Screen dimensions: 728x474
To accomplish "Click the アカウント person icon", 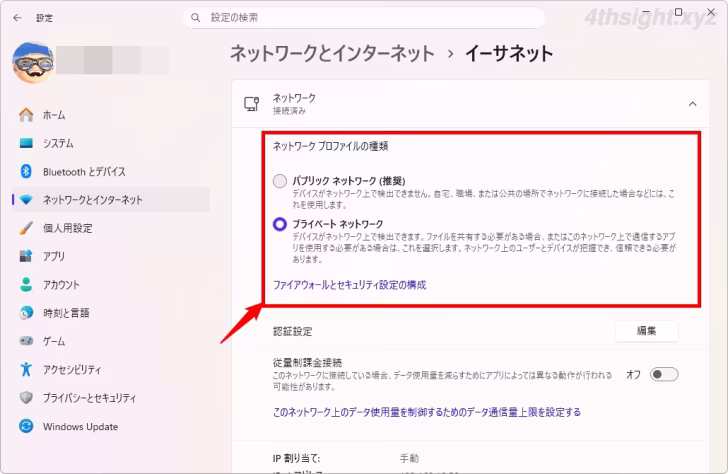I will click(x=26, y=284).
